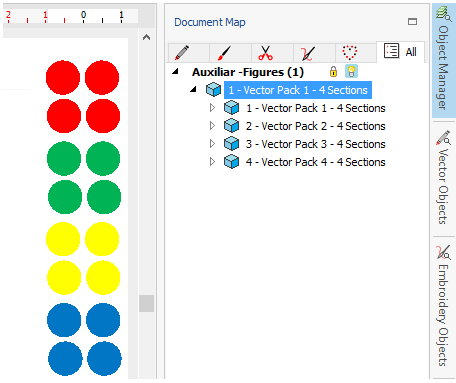Click the cube icon of highlighted Vector Pack 1

coord(213,90)
